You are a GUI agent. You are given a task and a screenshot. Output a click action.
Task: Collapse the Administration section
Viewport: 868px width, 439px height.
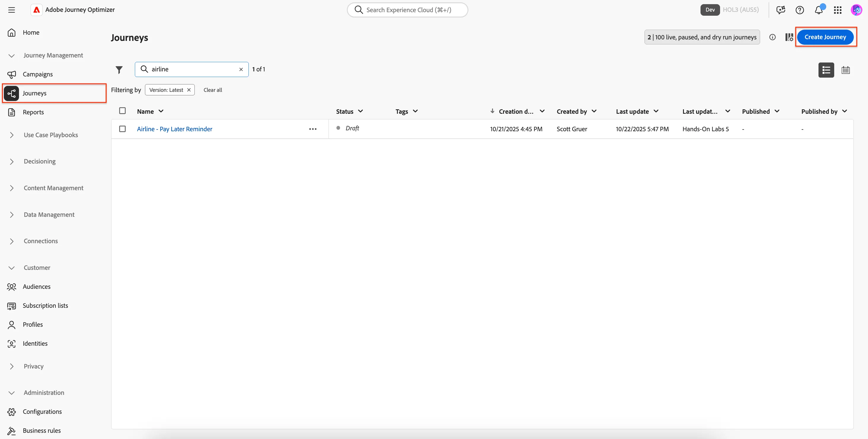point(12,393)
